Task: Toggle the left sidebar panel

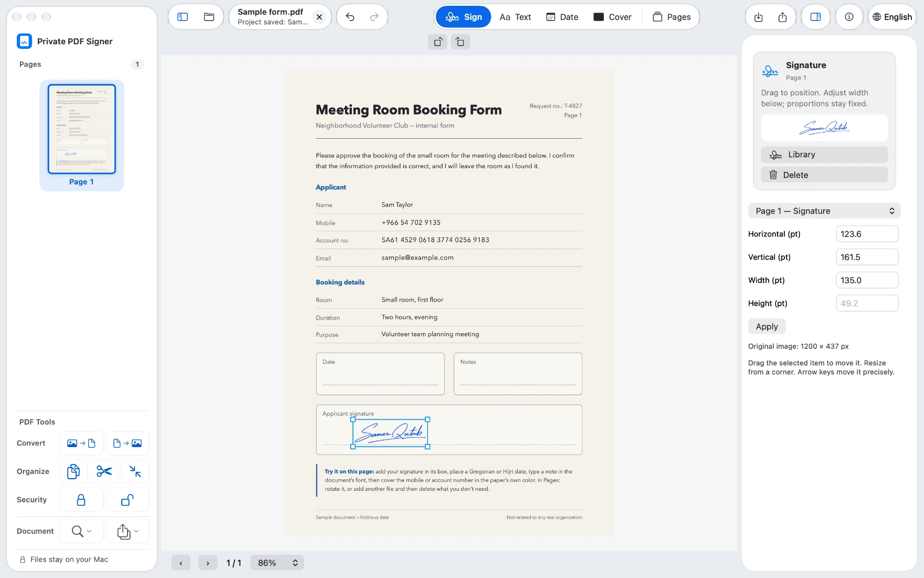Action: 183,17
